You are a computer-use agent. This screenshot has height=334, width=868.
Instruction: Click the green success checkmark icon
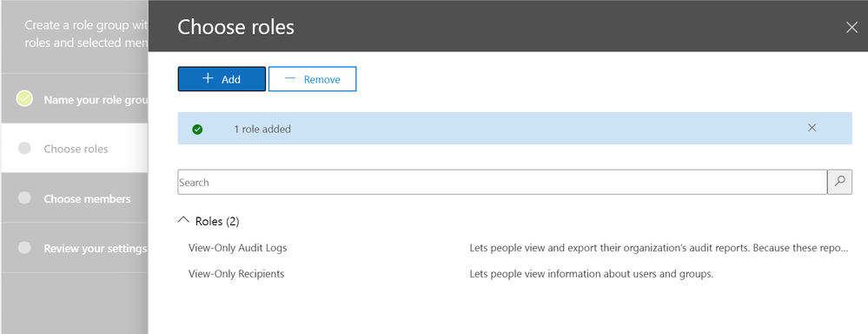coord(197,130)
